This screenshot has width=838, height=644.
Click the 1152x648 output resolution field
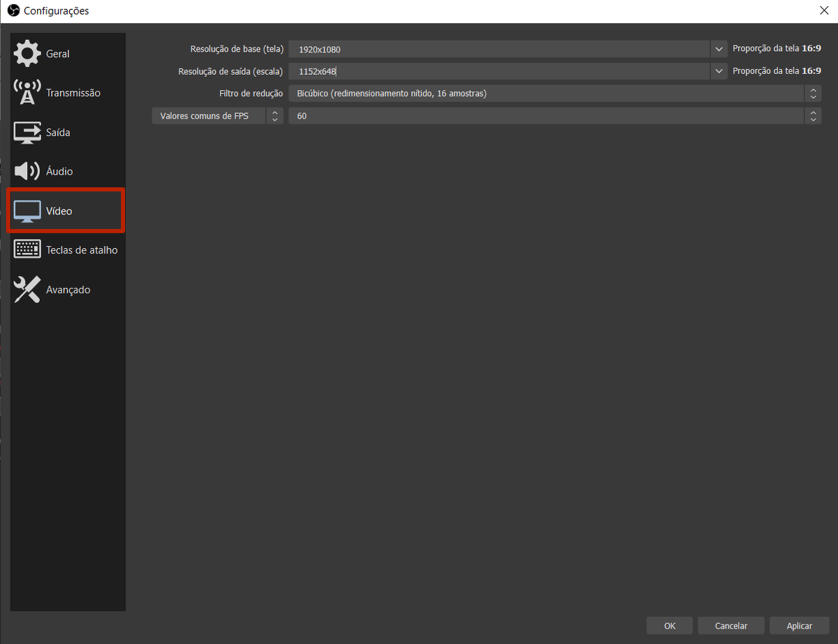(x=499, y=71)
